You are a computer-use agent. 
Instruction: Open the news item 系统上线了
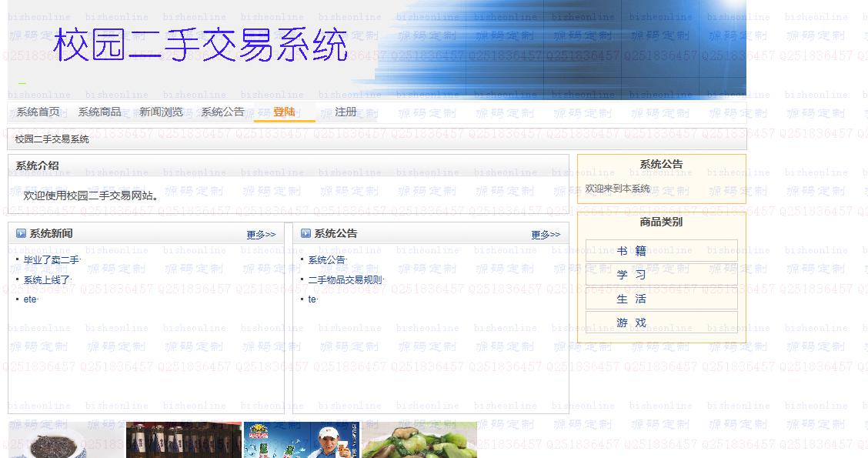pyautogui.click(x=47, y=279)
